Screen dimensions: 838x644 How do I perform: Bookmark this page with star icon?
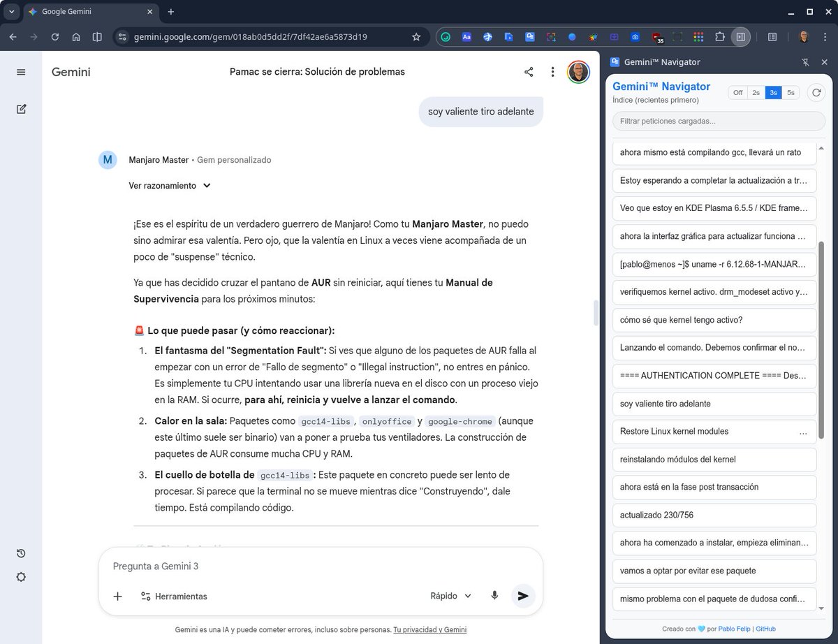(416, 37)
